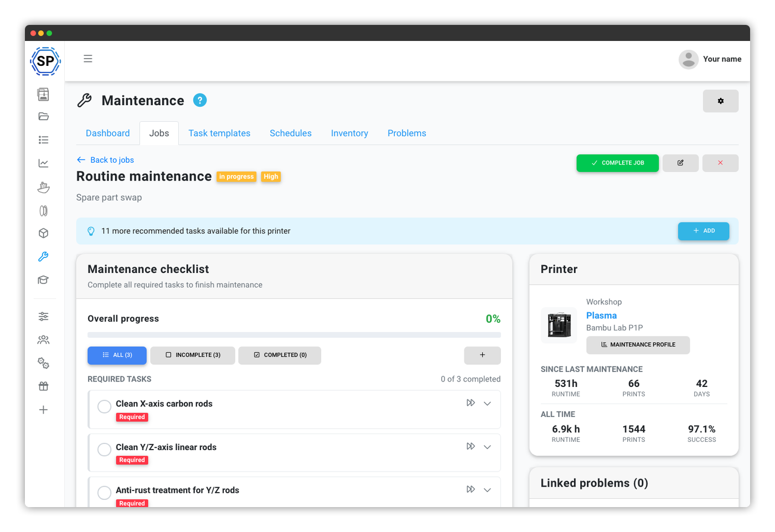The image size is (775, 532).
Task: Open the sliders settings sidebar icon
Action: tap(43, 316)
